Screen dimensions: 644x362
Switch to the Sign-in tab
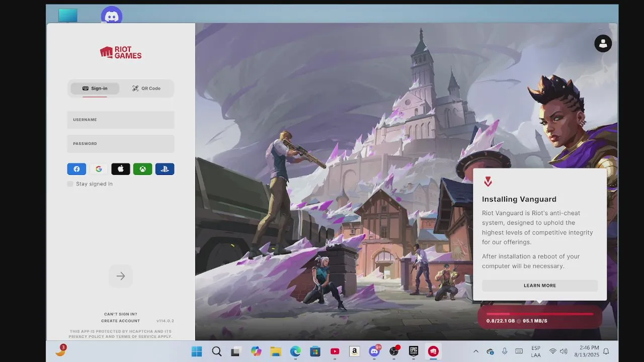pyautogui.click(x=95, y=88)
